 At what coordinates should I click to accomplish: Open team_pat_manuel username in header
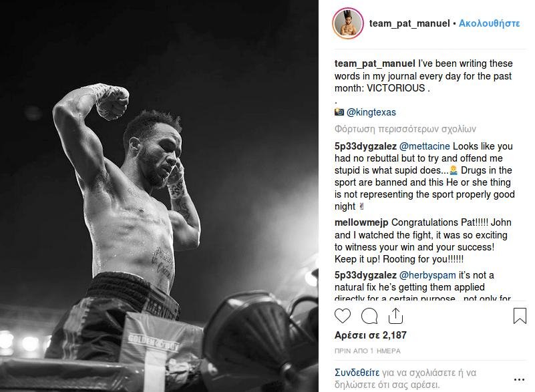[409, 23]
